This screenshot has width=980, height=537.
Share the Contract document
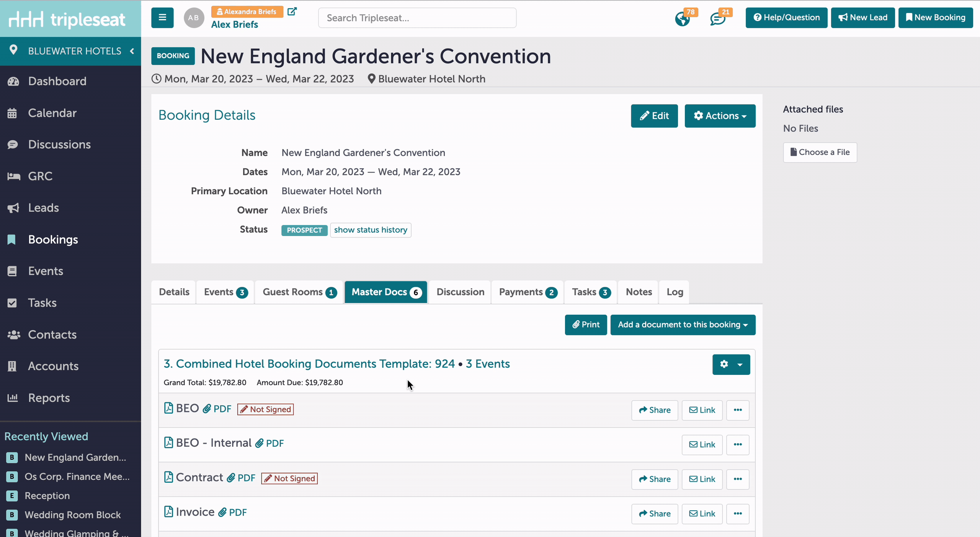tap(655, 479)
